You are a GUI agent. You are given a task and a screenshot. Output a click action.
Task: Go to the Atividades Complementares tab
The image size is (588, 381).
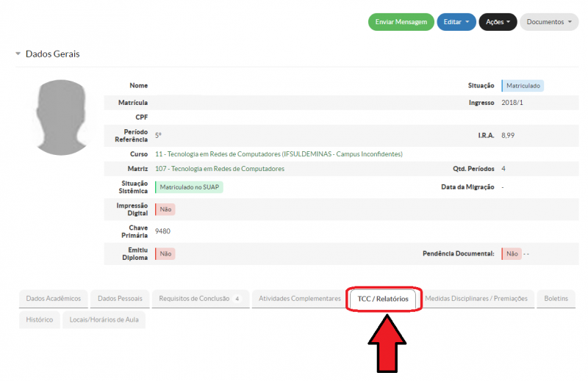pos(300,299)
